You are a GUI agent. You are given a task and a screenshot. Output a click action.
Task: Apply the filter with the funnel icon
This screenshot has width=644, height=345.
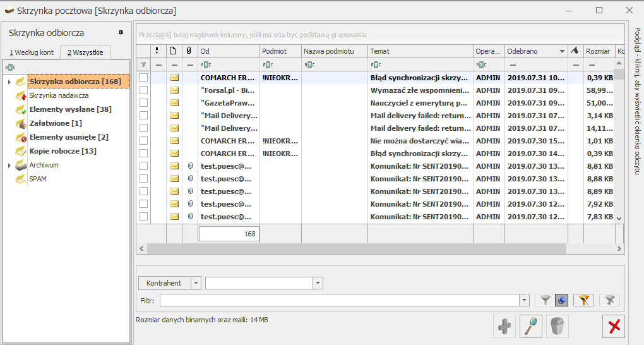[543, 300]
